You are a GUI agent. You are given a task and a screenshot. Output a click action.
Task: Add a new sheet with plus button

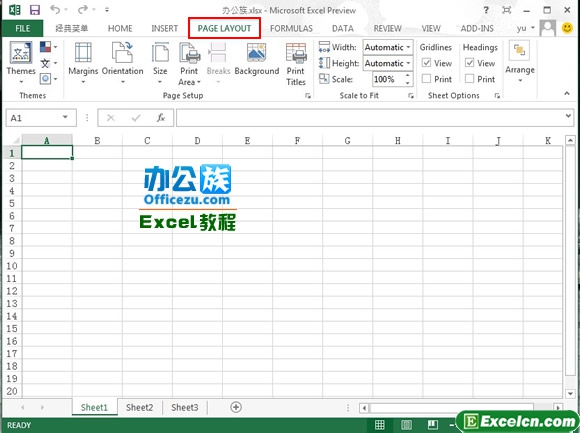point(236,407)
